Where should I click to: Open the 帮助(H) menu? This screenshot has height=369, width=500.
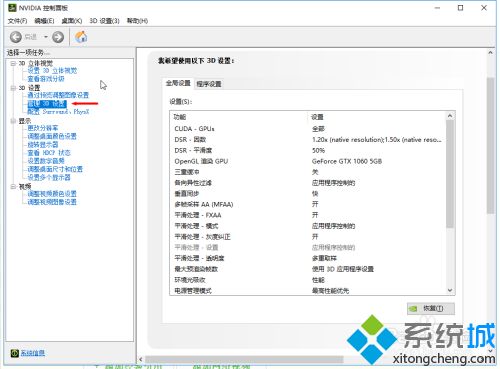click(137, 21)
